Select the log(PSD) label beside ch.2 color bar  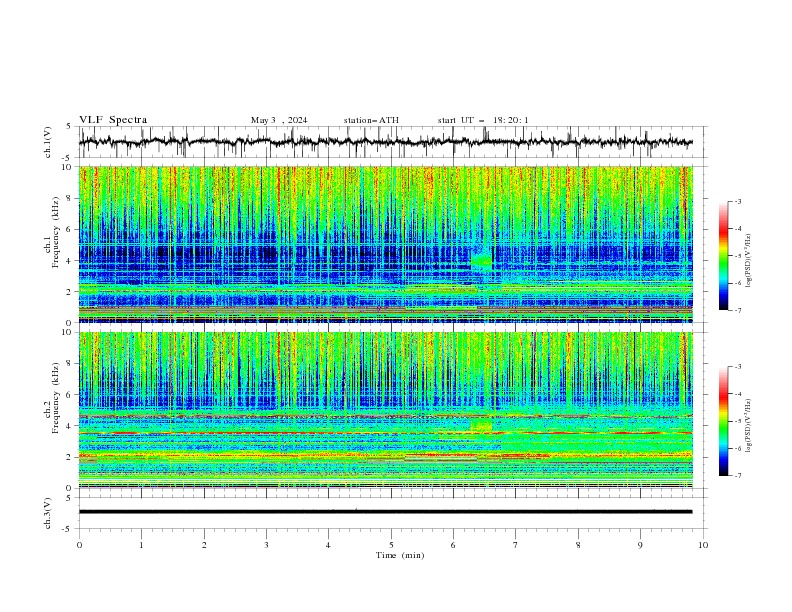click(748, 426)
